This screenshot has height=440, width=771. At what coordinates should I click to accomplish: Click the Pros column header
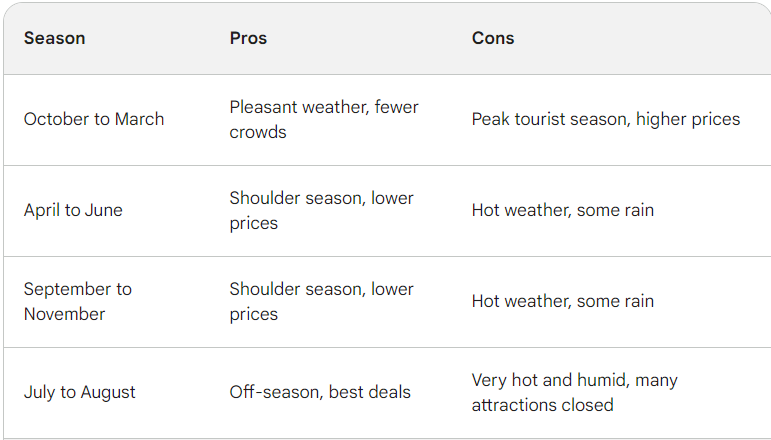248,38
